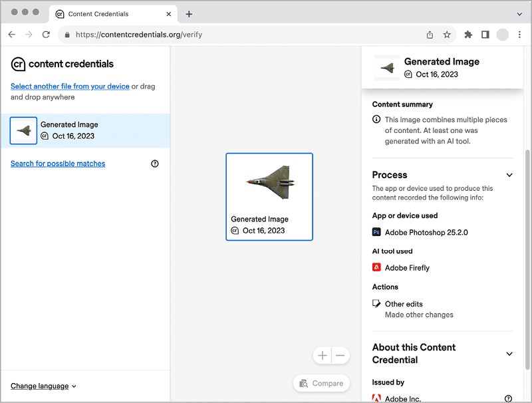Click the Compare button
532x403 pixels.
click(x=321, y=383)
